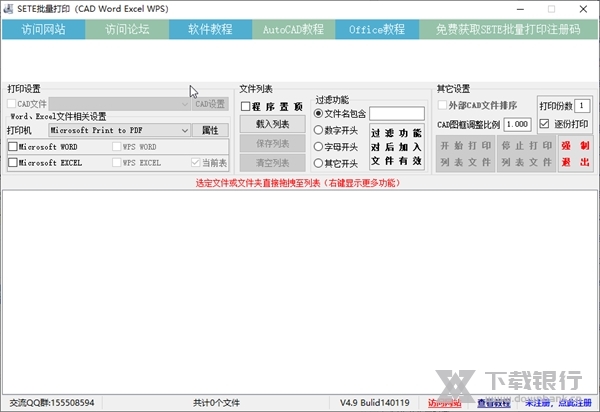Screen dimensions: 600x412
Task: Close the SETE批量打印 window
Action: coord(583,9)
